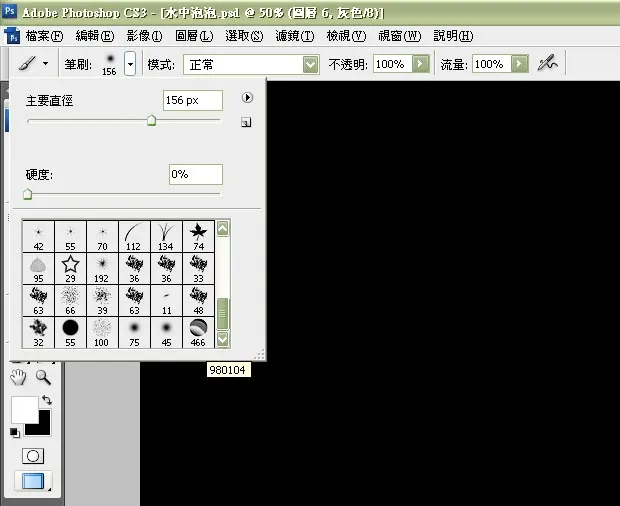Select the maple leaf brush 74

pos(198,236)
